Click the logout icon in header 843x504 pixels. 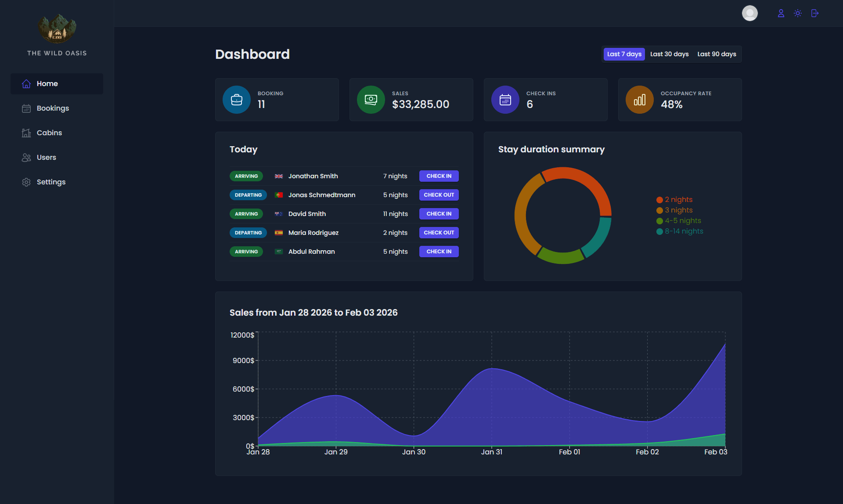[814, 13]
